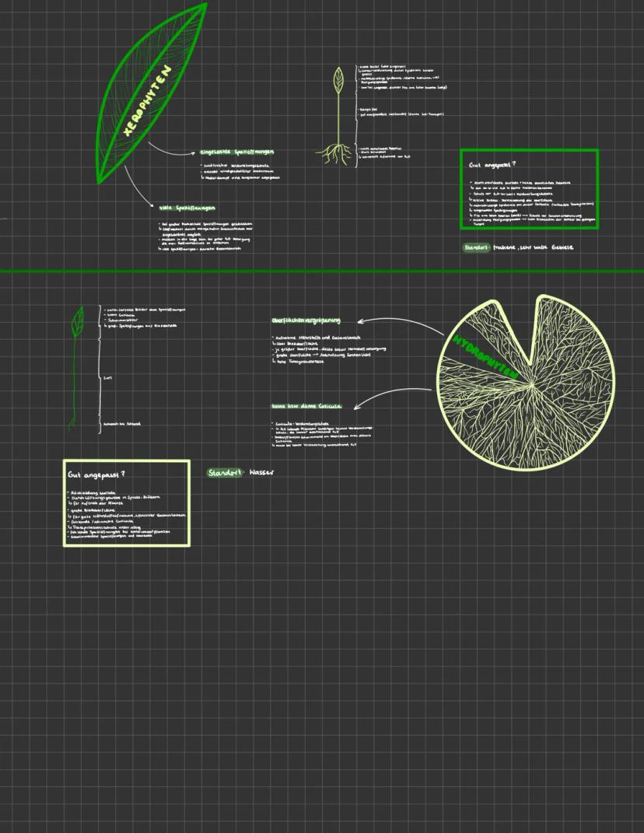Screen dimensions: 644x833
Task: Click the small plant sketch with roots
Action: (338, 117)
